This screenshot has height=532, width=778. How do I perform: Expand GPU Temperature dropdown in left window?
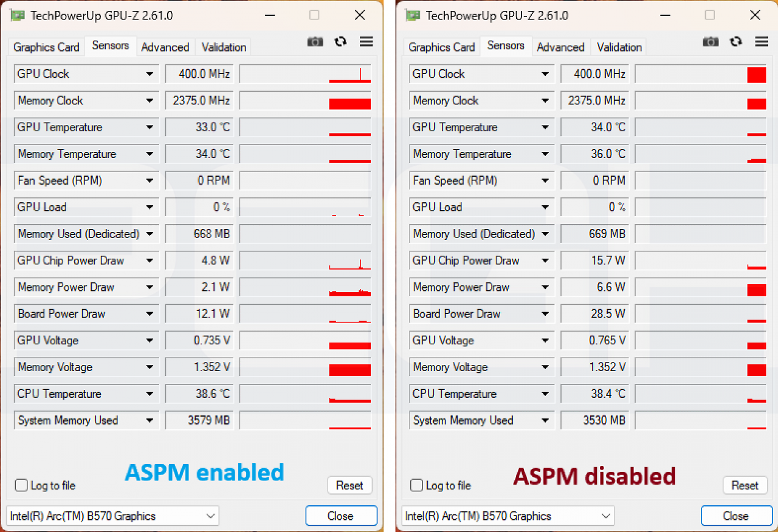tap(150, 128)
